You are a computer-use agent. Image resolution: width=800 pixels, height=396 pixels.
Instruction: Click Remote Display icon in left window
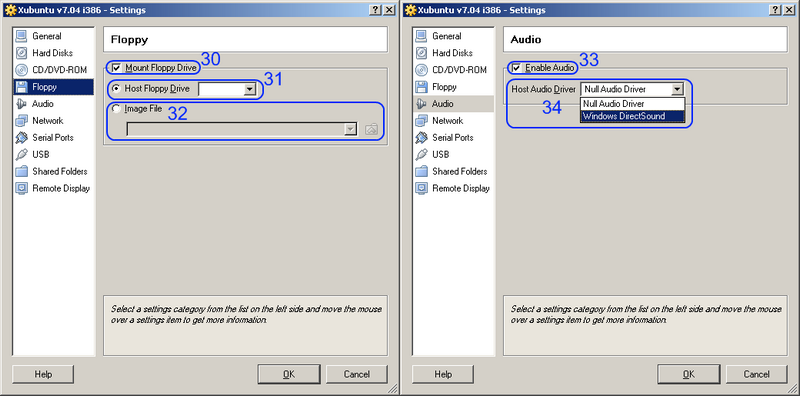[x=21, y=188]
